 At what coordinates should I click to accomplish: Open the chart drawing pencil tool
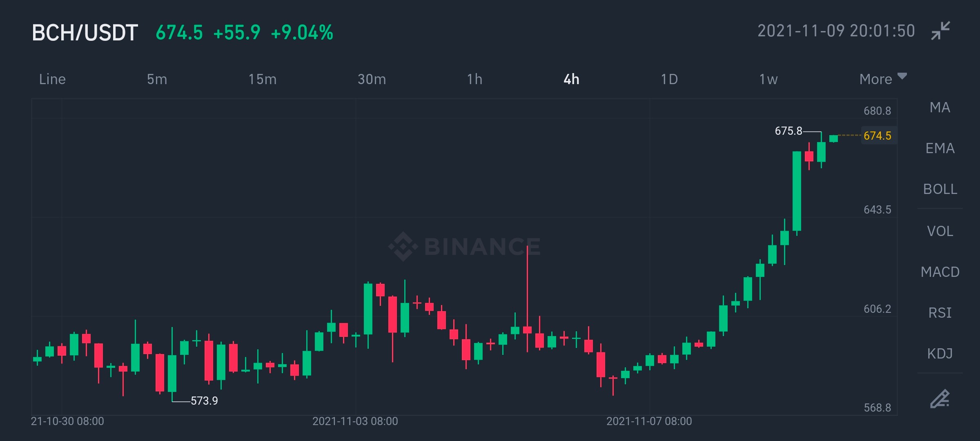tap(940, 399)
